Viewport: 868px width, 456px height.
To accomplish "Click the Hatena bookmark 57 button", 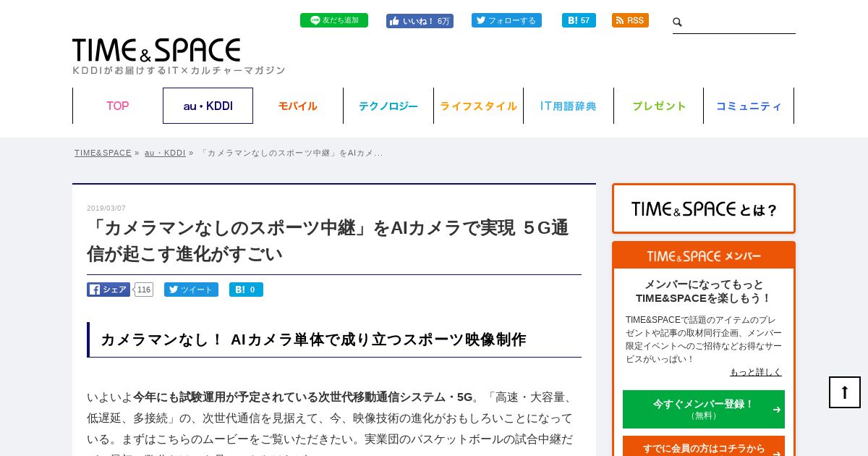I will [579, 20].
